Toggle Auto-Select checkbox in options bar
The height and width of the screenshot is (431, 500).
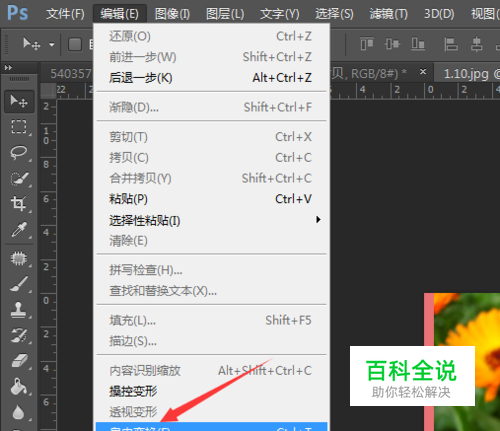pyautogui.click(x=75, y=44)
